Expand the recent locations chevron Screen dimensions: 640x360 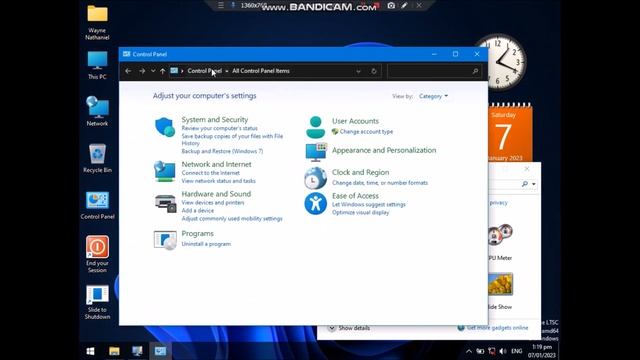[x=153, y=71]
